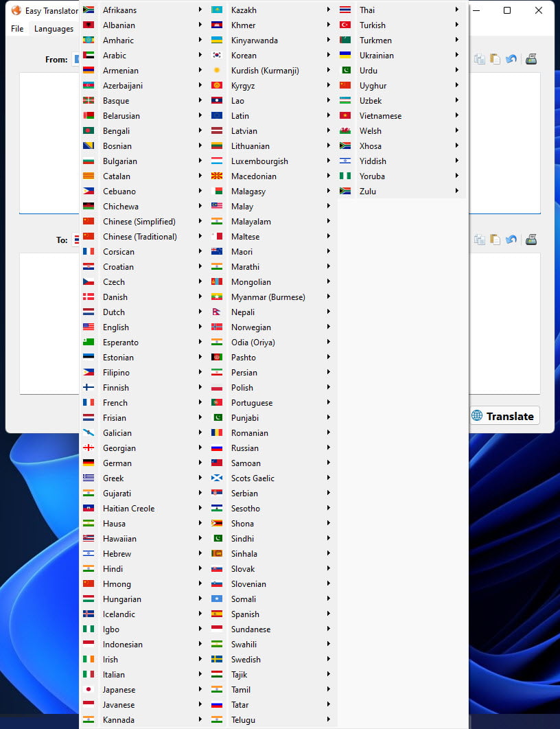Click the flag icon beside Afrikaans

point(89,10)
